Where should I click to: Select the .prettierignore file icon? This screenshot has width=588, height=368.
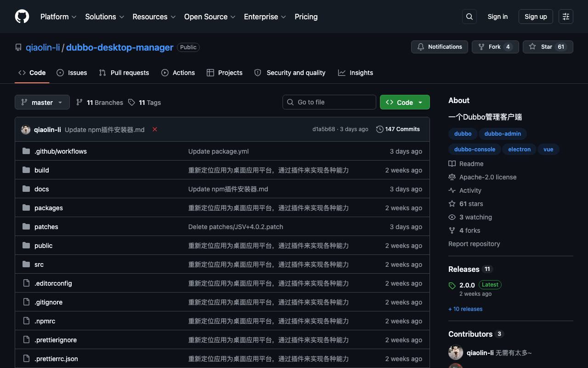[26, 339]
